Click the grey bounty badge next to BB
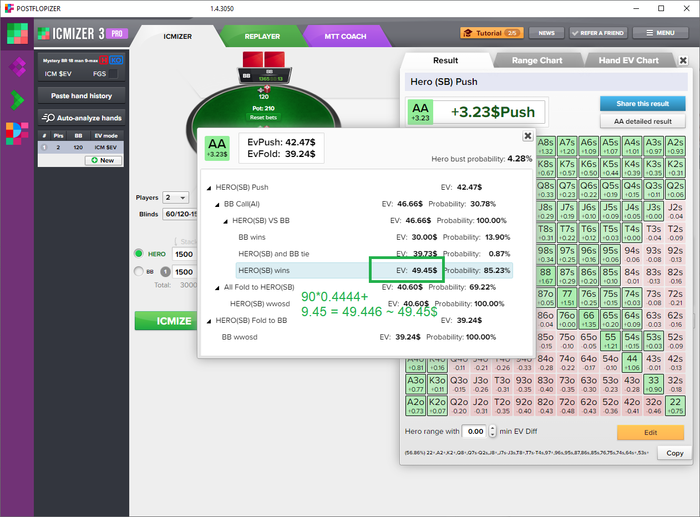The image size is (700, 517). [x=165, y=271]
